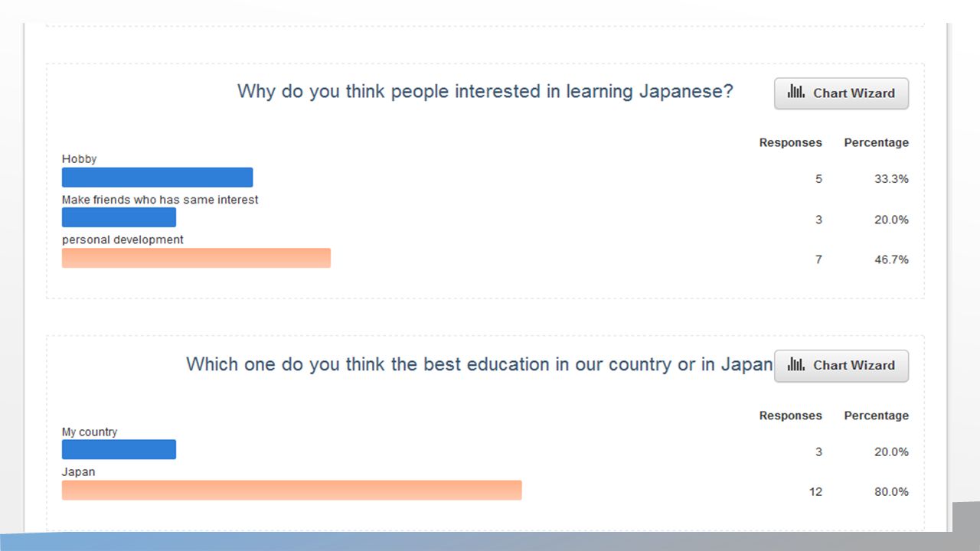Click the 80.0% percentage value for Japan
The height and width of the screenshot is (551, 980).
tap(891, 492)
